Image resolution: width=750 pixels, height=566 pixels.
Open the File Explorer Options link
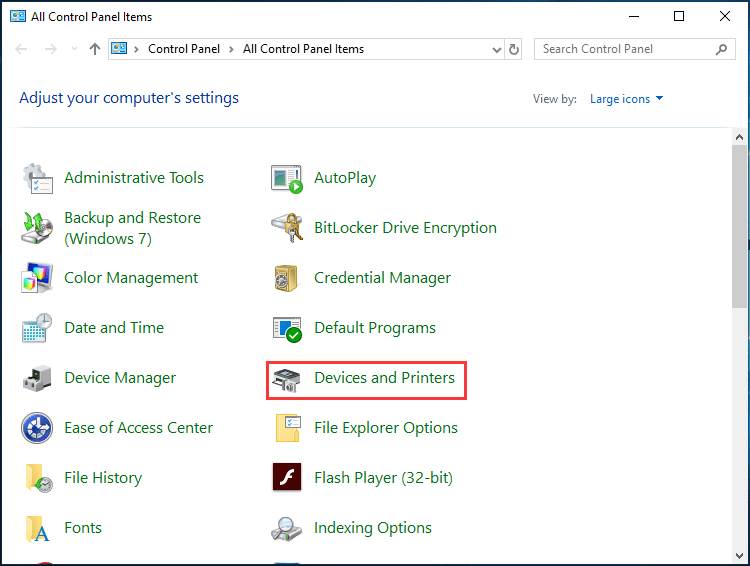[x=385, y=428]
